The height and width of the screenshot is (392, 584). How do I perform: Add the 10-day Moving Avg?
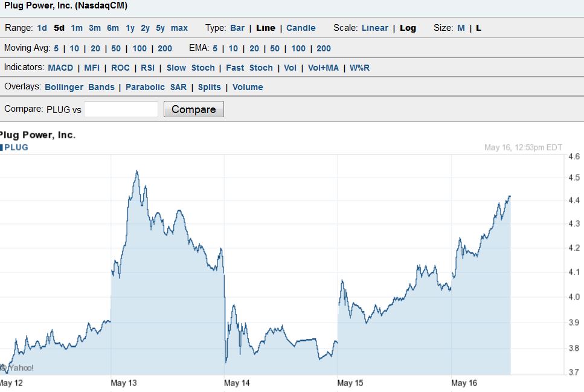click(74, 48)
